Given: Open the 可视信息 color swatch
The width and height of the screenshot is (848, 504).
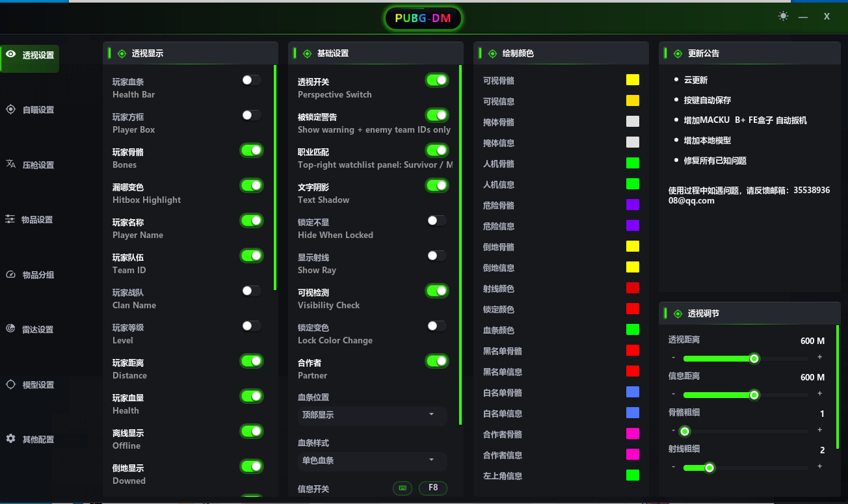Looking at the screenshot, I should pos(633,101).
